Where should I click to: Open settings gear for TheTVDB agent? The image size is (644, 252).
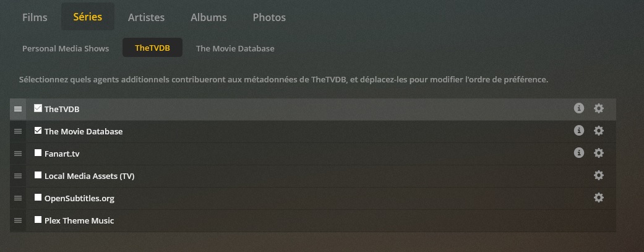(x=599, y=108)
